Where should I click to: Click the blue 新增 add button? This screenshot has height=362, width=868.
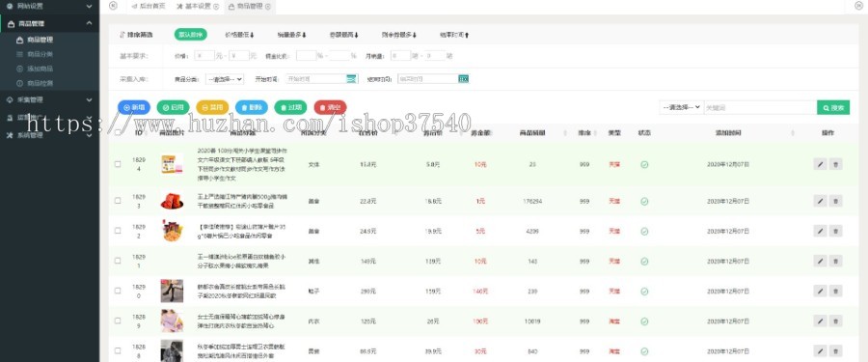tap(134, 107)
